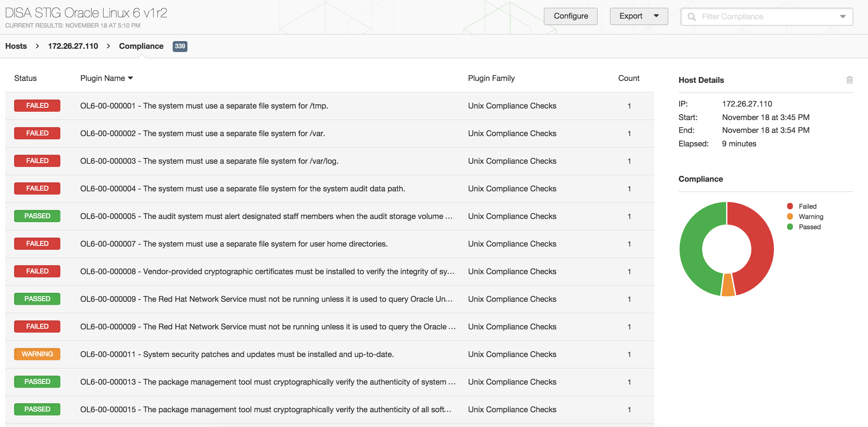
Task: Sort by the Plugin Name column arrow
Action: tap(131, 78)
